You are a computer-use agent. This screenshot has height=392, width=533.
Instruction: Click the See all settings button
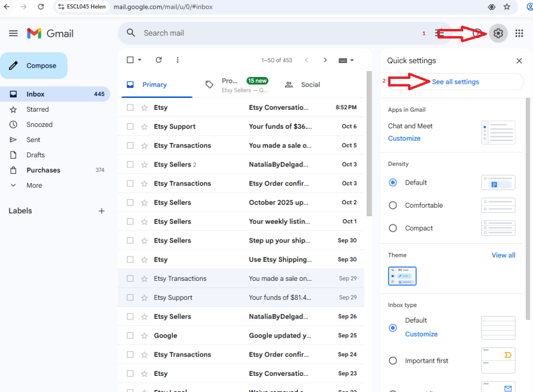click(455, 82)
